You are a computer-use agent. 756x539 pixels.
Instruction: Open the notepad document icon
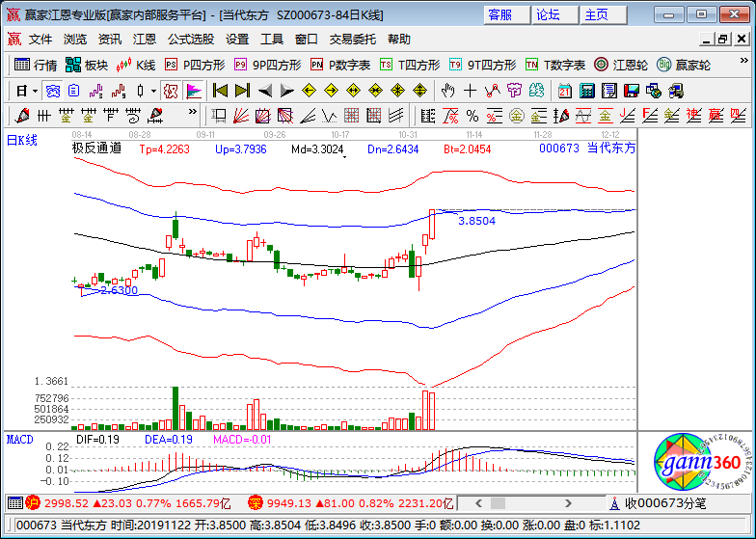[609, 91]
